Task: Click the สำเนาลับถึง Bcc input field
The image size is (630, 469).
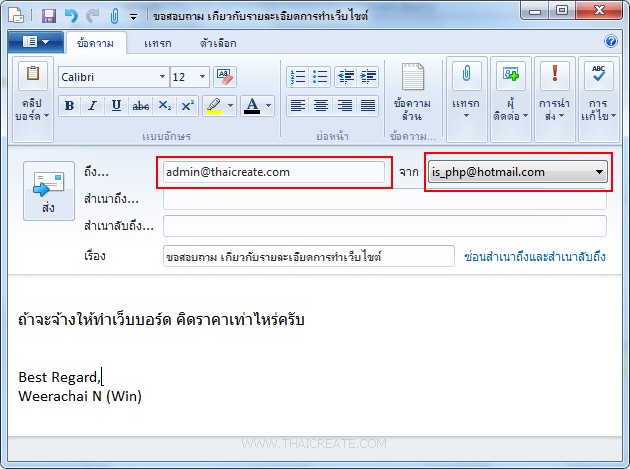Action: point(385,226)
